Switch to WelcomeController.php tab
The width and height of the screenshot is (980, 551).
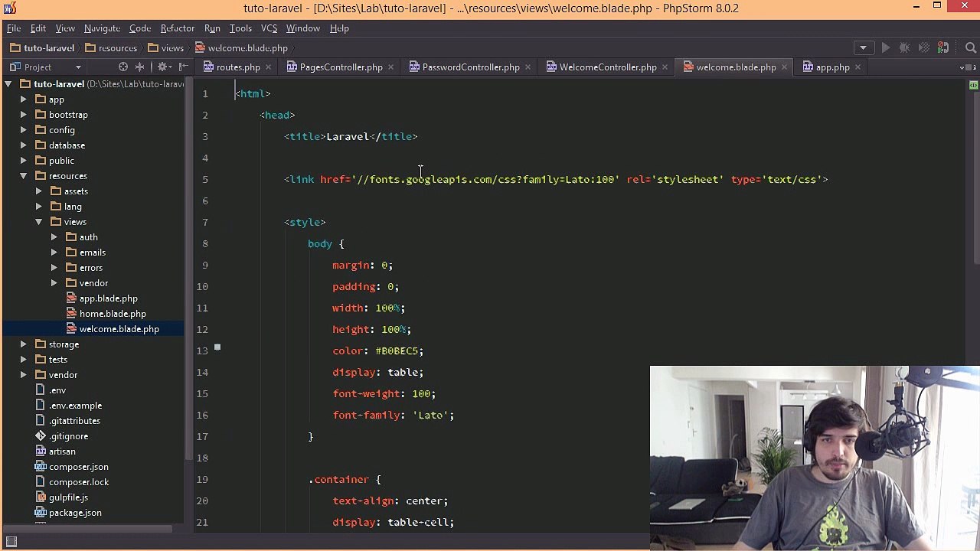[x=607, y=67]
